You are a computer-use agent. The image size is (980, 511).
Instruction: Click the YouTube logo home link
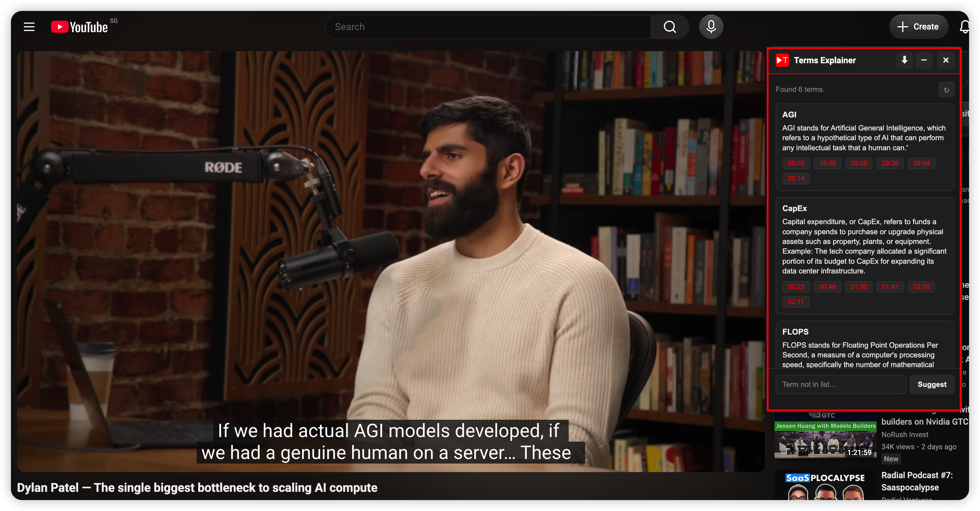coord(80,27)
